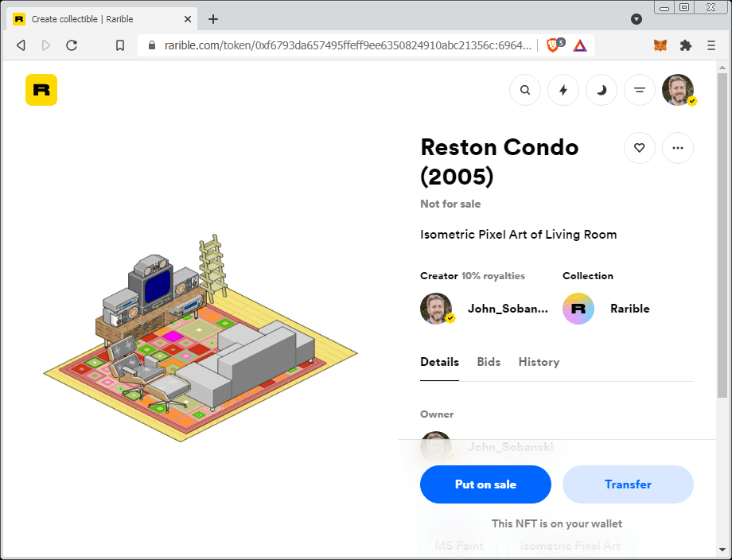The height and width of the screenshot is (560, 732).
Task: Open the tab search dropdown arrow
Action: click(637, 19)
